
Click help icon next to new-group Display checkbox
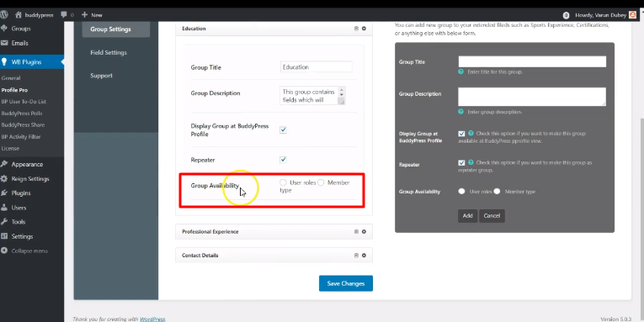(x=471, y=134)
